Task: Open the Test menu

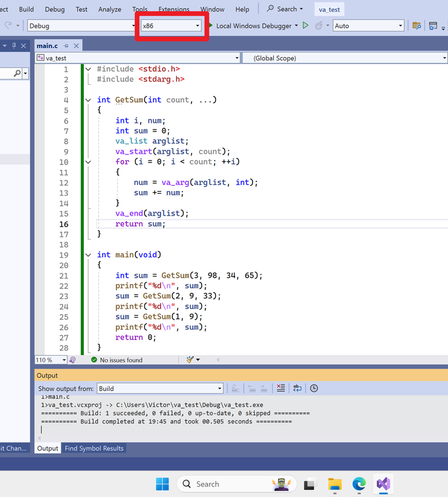Action: [x=82, y=9]
